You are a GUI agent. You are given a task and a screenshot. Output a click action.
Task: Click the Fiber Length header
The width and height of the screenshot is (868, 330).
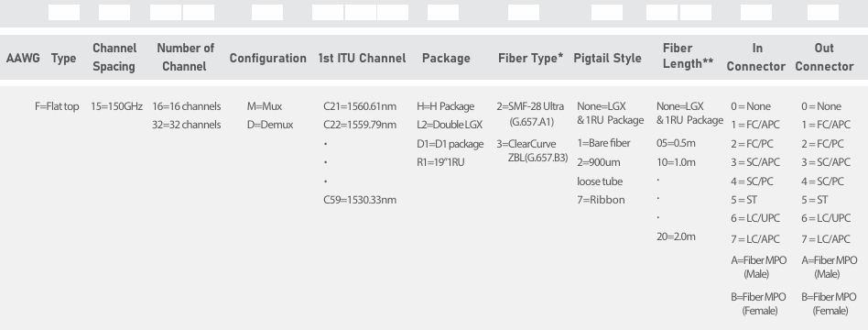(688, 56)
